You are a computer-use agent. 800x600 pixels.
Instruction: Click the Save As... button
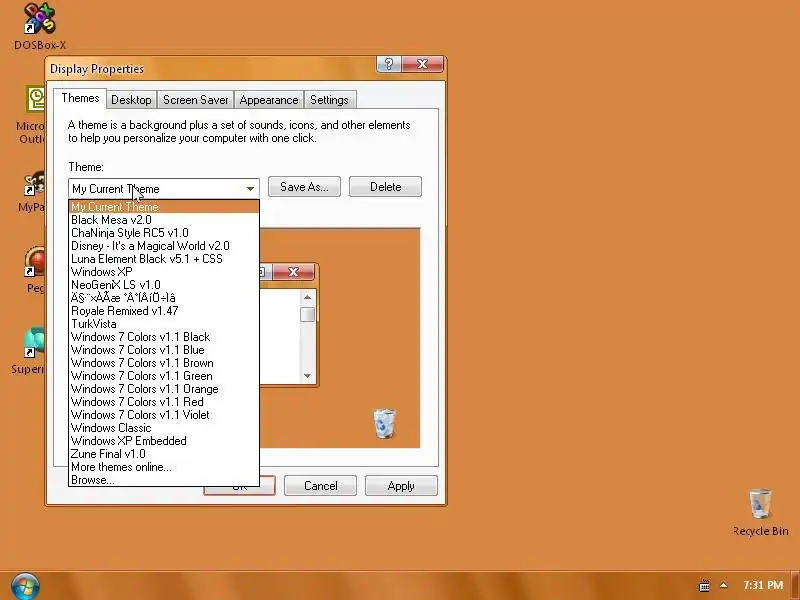304,187
